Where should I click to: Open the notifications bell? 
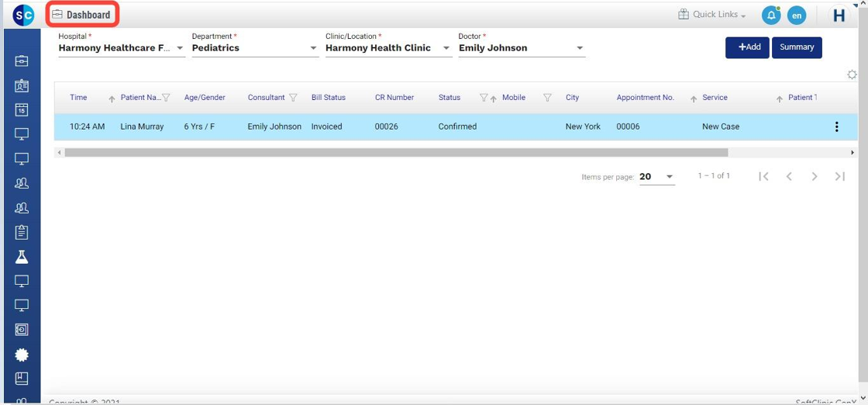tap(771, 15)
